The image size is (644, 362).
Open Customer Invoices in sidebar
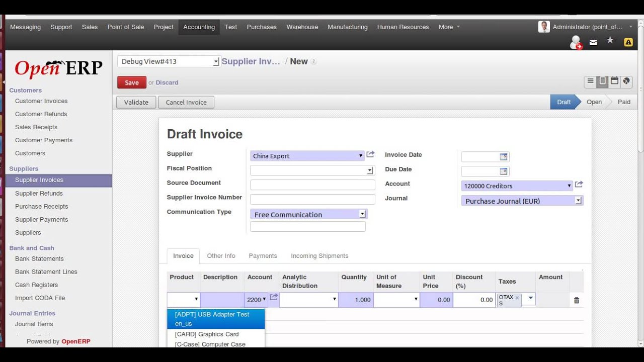pyautogui.click(x=41, y=101)
